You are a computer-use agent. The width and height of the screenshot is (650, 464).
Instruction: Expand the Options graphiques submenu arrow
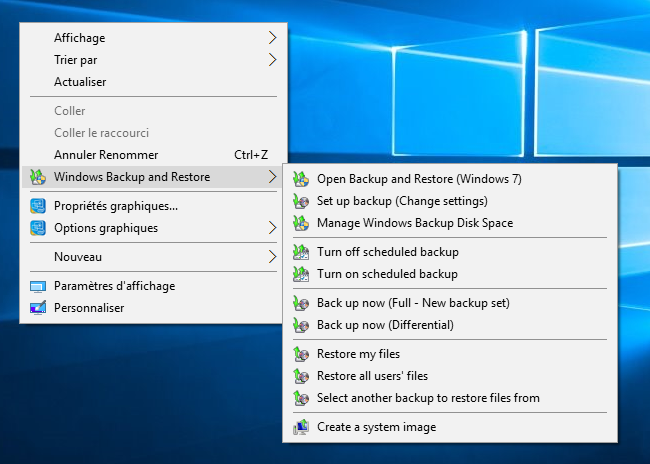tap(272, 228)
